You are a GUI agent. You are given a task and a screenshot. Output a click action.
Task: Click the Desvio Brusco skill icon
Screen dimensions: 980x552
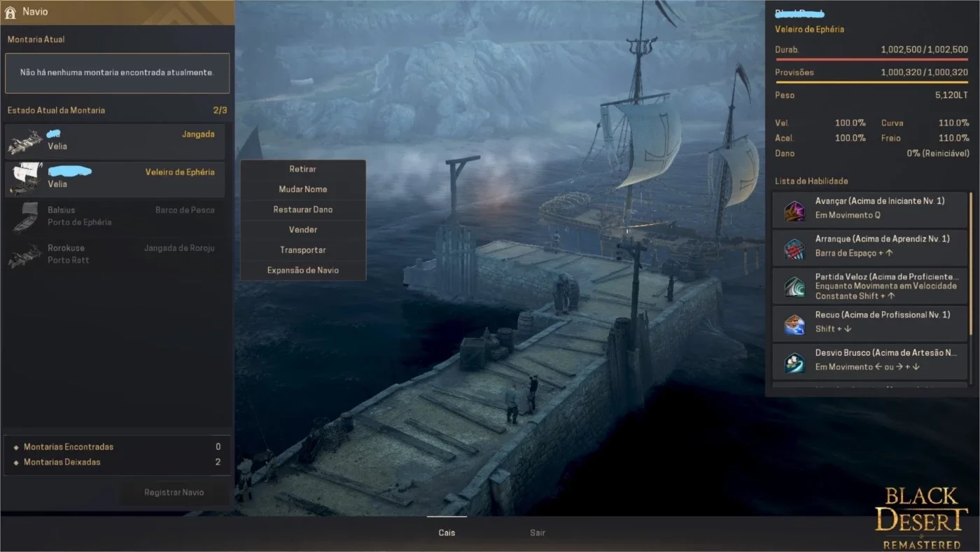(794, 361)
